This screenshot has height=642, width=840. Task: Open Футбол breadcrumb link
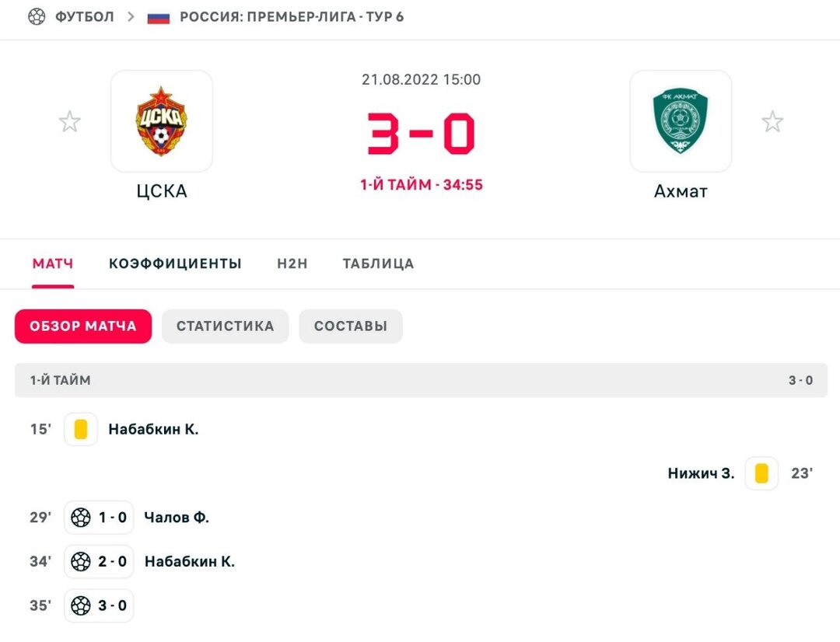85,16
